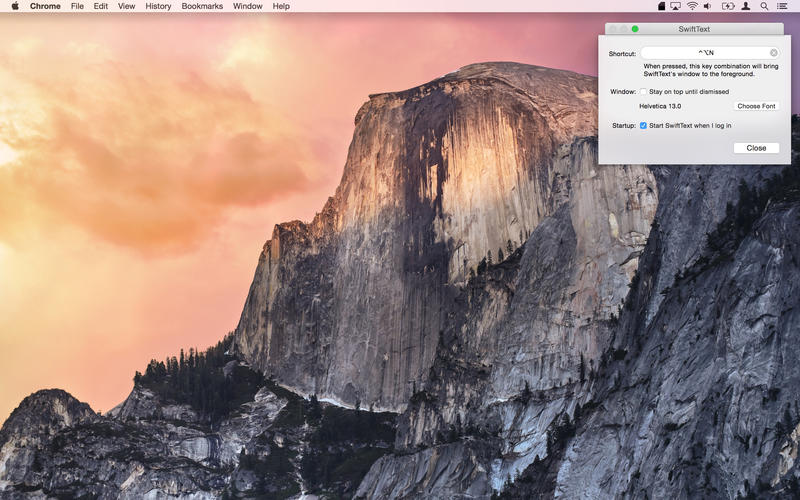Open the History menu
This screenshot has height=500, width=800.
tap(158, 6)
